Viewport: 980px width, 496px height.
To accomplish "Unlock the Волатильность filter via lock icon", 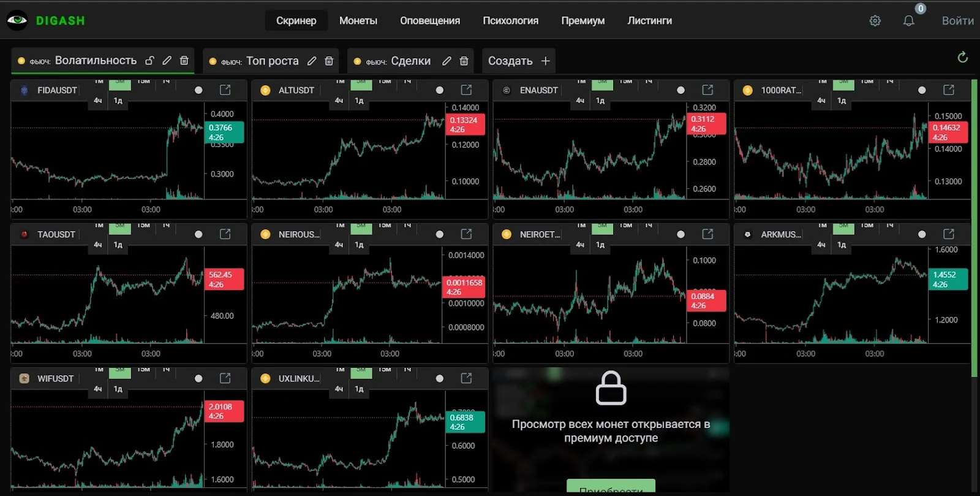I will (x=149, y=60).
